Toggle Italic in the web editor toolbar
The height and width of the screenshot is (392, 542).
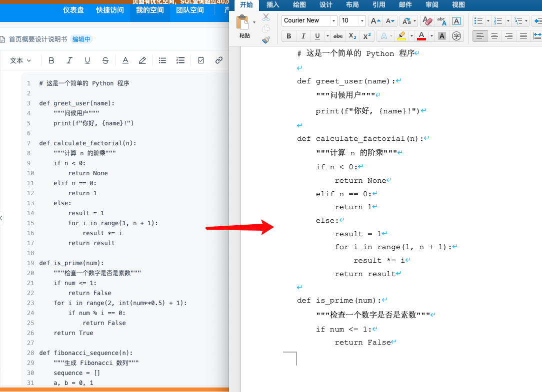(69, 60)
